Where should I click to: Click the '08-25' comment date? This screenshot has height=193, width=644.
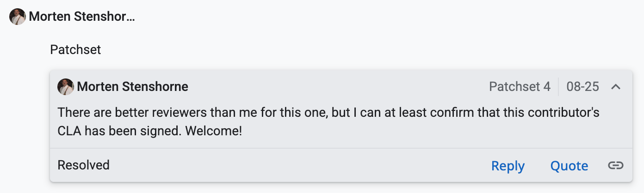(x=582, y=87)
